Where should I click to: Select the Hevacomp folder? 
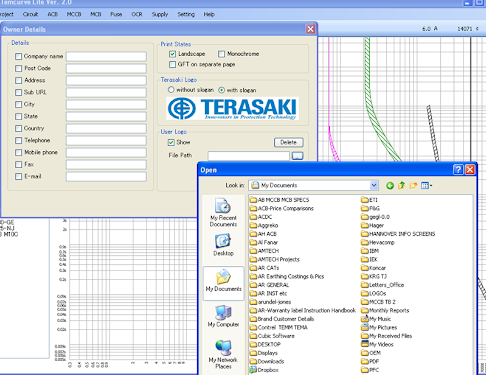(378, 242)
